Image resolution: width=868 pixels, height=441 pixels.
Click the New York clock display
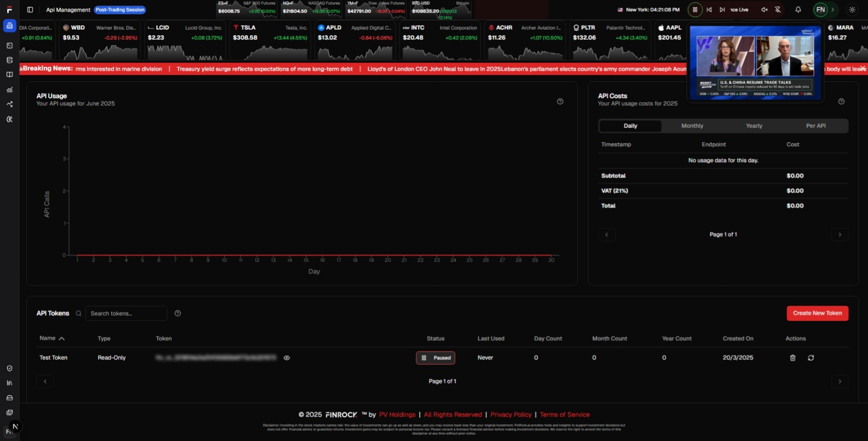648,10
